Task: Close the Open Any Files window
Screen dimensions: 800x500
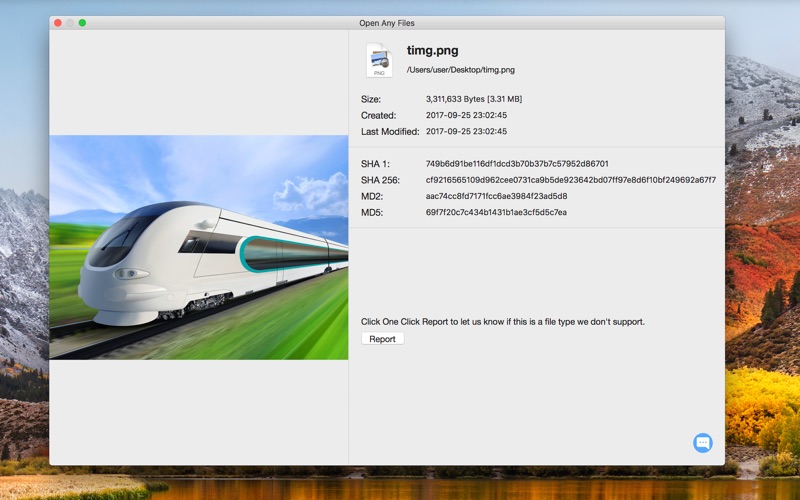Action: click(x=58, y=23)
